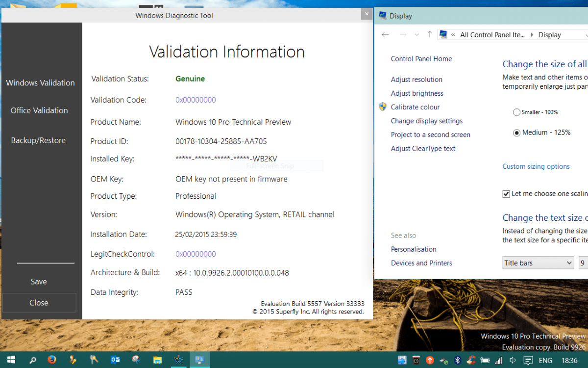Click the address bar computer icon
588x368 pixels.
coord(443,34)
